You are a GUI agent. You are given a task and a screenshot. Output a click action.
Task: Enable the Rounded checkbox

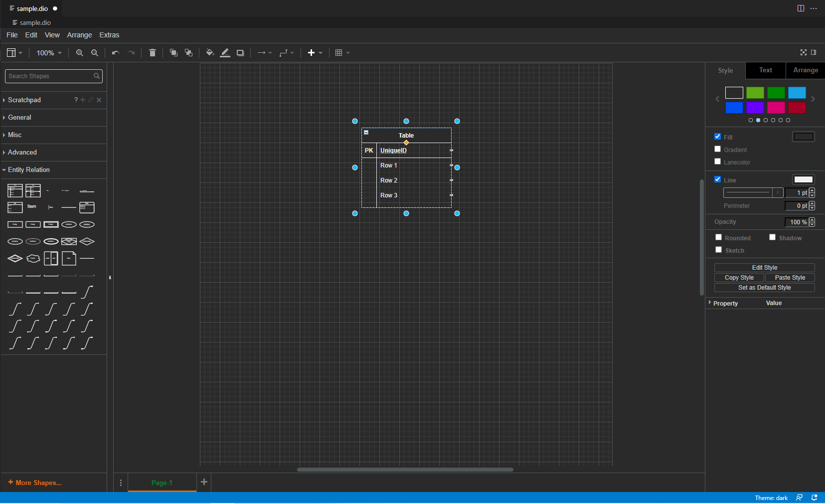[718, 237]
